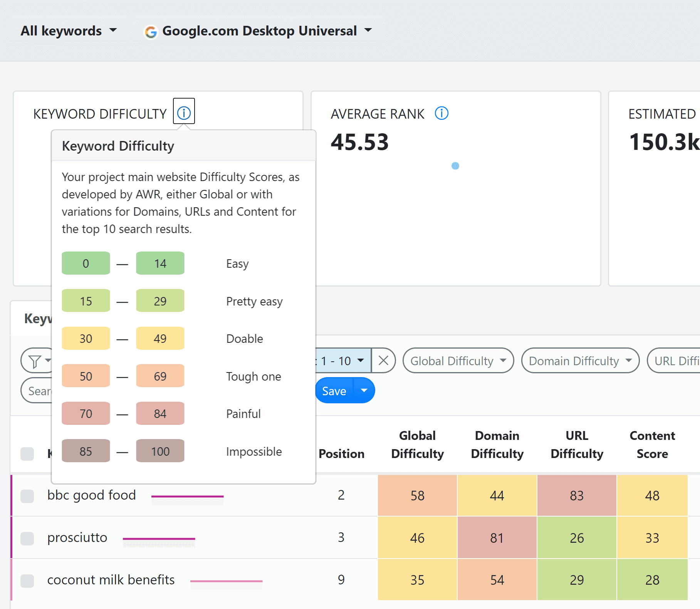Open the Domain Difficulty filter dropdown
This screenshot has height=609, width=700.
(580, 361)
